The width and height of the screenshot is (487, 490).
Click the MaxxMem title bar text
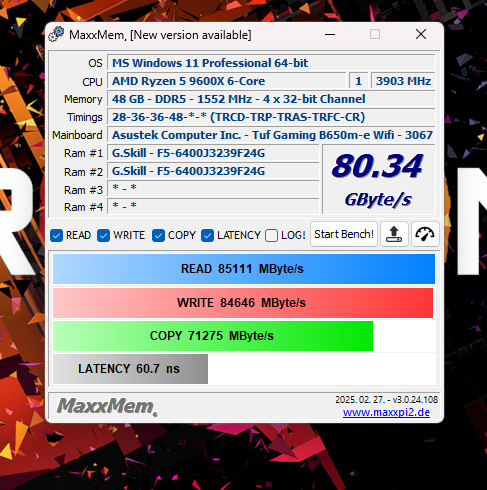160,35
